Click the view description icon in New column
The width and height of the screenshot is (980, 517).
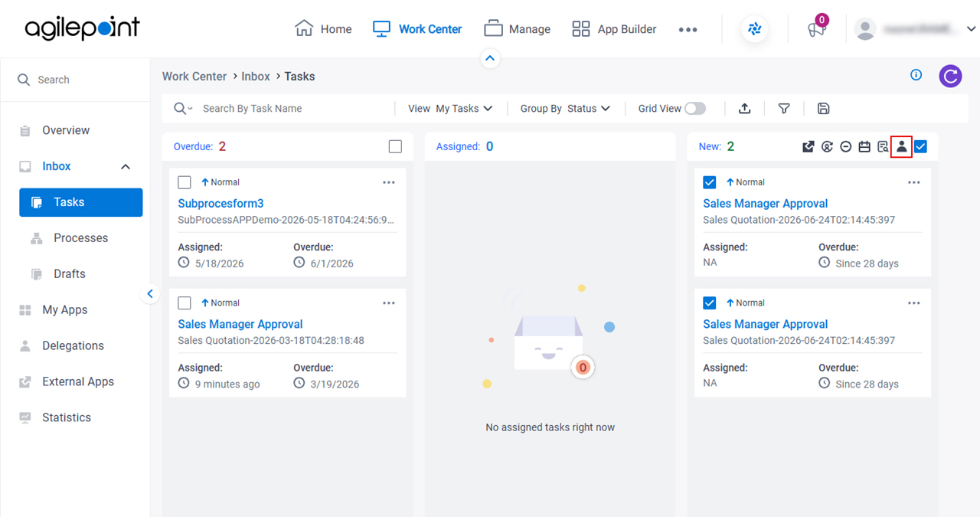(883, 146)
